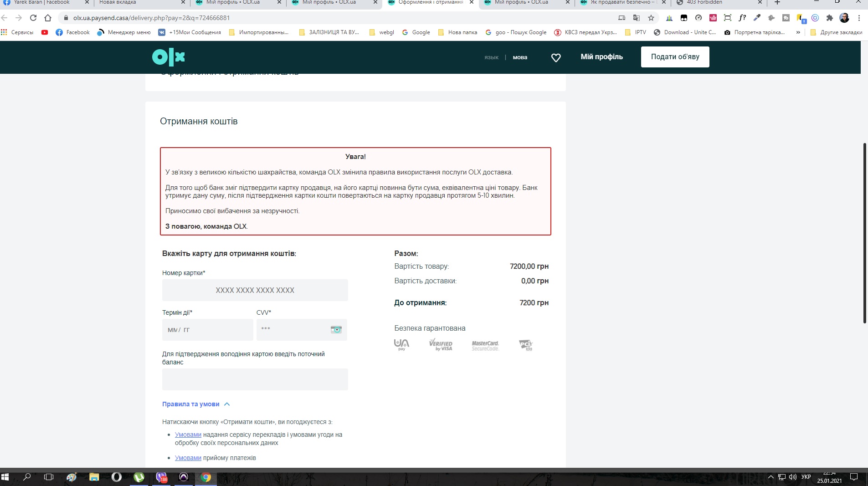The width and height of the screenshot is (868, 486).
Task: Open the Сервисы apps shortcut
Action: (17, 32)
